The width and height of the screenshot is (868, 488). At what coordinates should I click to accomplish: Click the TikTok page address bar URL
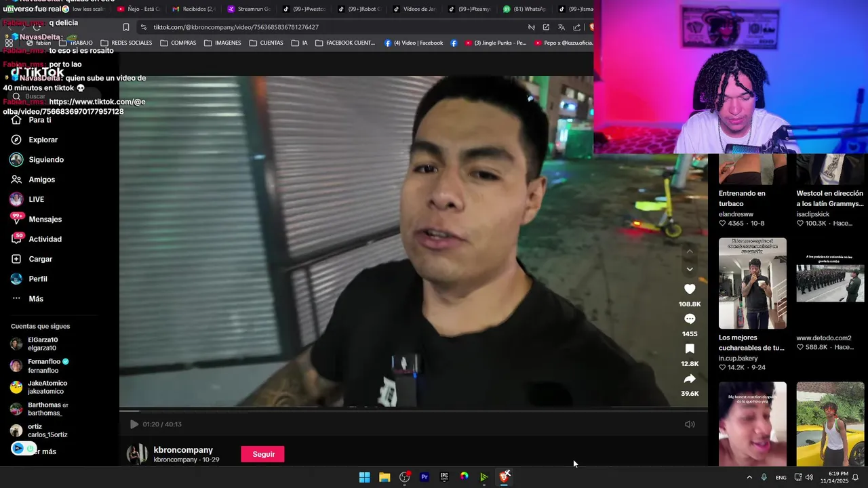point(236,27)
